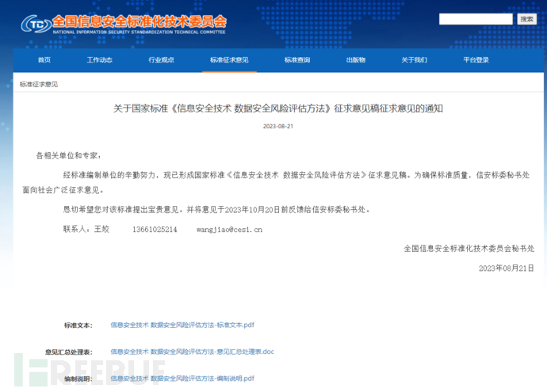
Task: Click the 全国信息安全标准化技术委员会 site title
Action: pyautogui.click(x=140, y=21)
